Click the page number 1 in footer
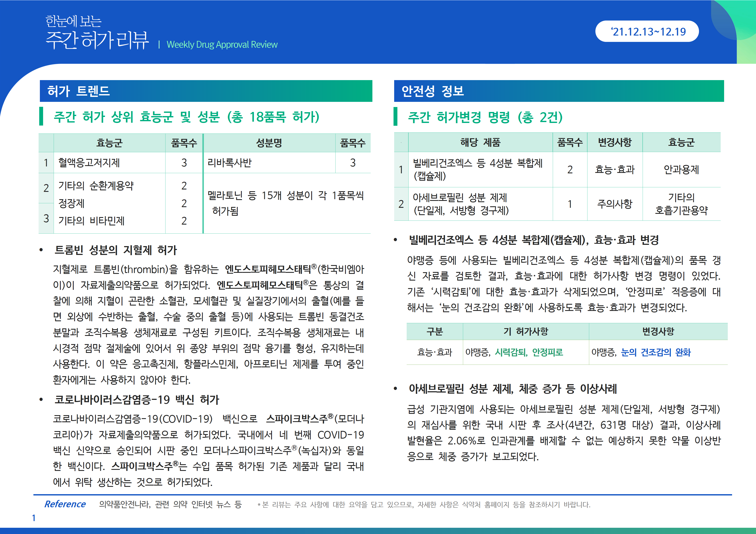This screenshot has height=534, width=756. [34, 518]
